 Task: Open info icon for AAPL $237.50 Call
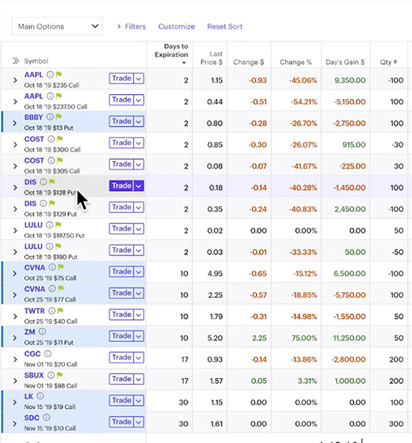(50, 96)
